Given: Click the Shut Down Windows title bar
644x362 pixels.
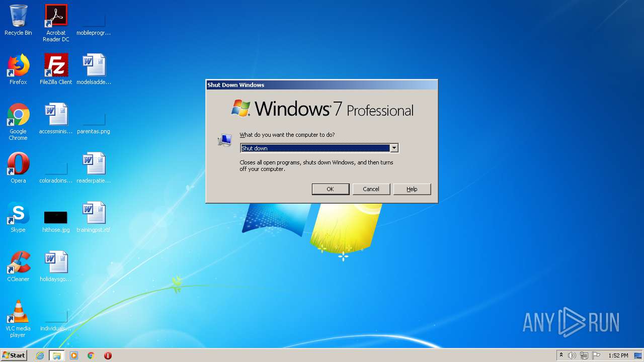Looking at the screenshot, I should (x=321, y=85).
